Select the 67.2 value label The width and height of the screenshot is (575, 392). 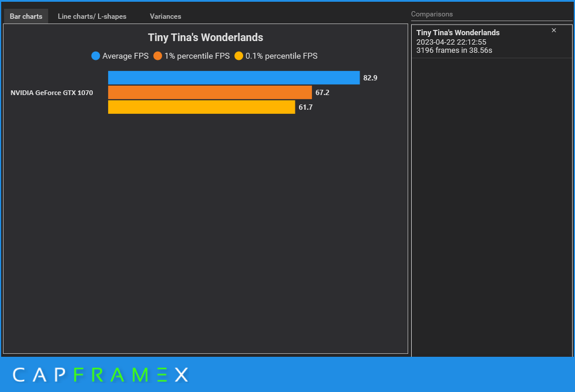[x=322, y=92]
